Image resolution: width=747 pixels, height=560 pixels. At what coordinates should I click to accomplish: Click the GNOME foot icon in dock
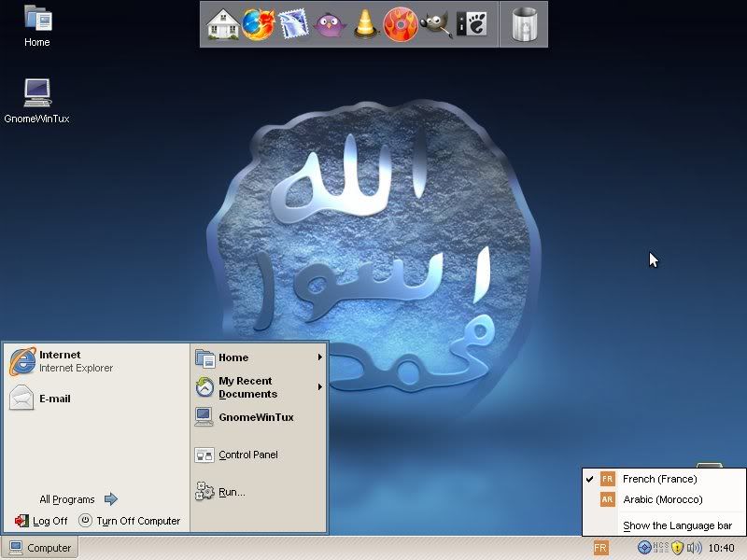tap(472, 24)
